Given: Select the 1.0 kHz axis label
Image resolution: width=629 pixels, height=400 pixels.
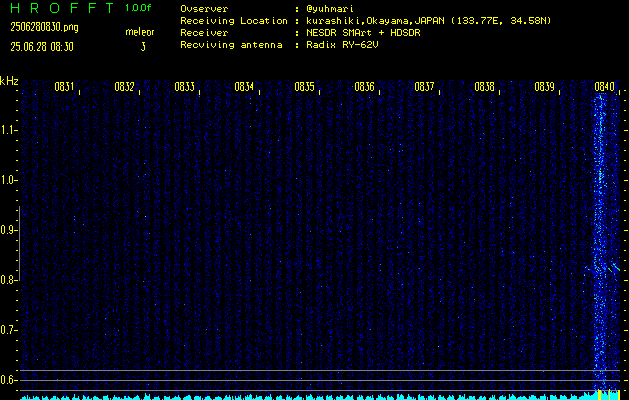Looking at the screenshot, I should pyautogui.click(x=8, y=180).
